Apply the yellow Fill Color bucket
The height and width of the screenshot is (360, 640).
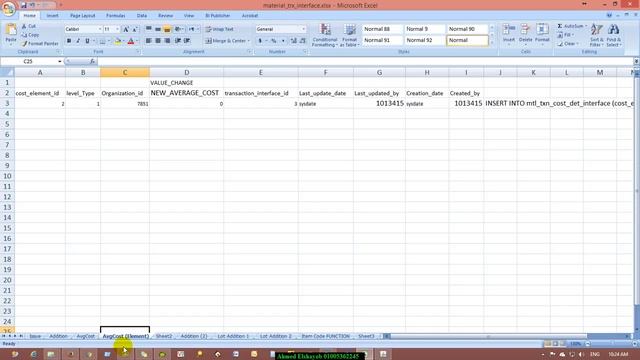point(118,41)
